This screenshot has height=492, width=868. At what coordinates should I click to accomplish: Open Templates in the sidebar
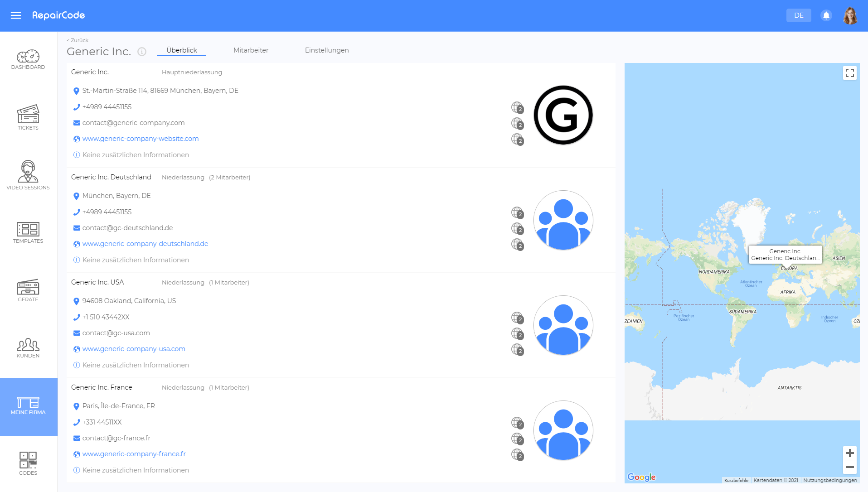(x=28, y=233)
